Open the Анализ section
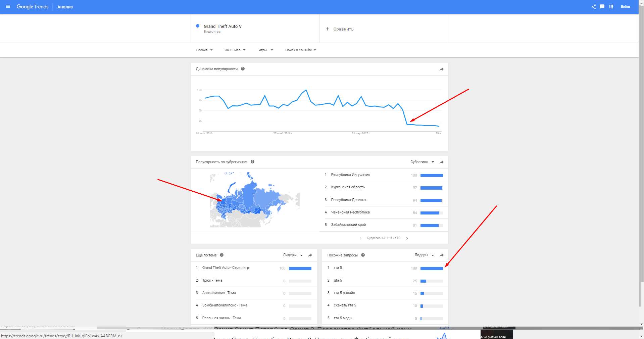Viewport: 644px width, 339px height. [65, 7]
